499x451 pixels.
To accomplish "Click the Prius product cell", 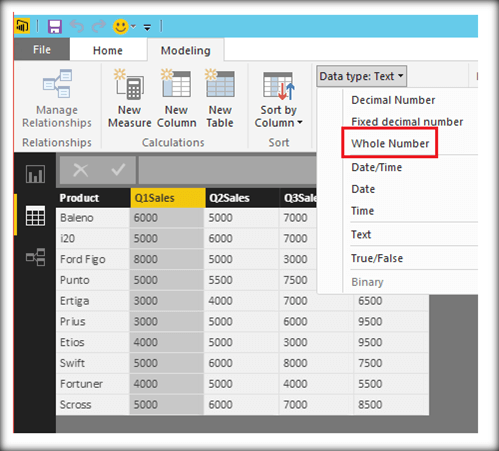I will (93, 322).
